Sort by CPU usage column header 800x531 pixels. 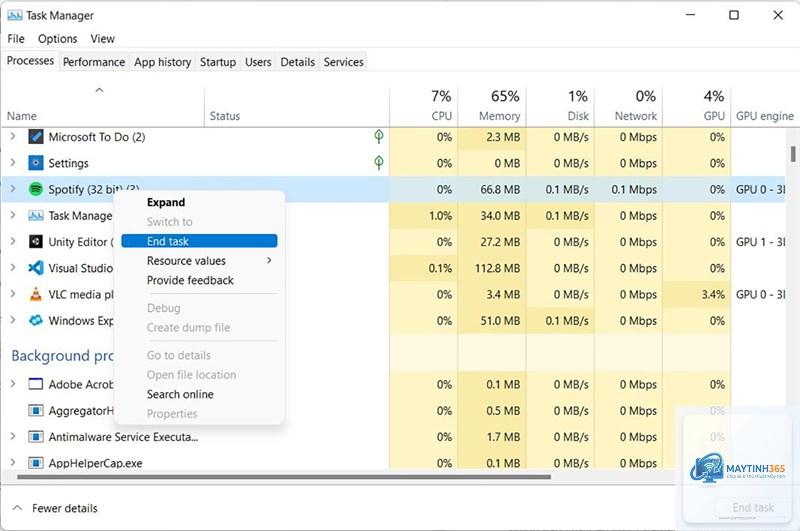pyautogui.click(x=423, y=106)
